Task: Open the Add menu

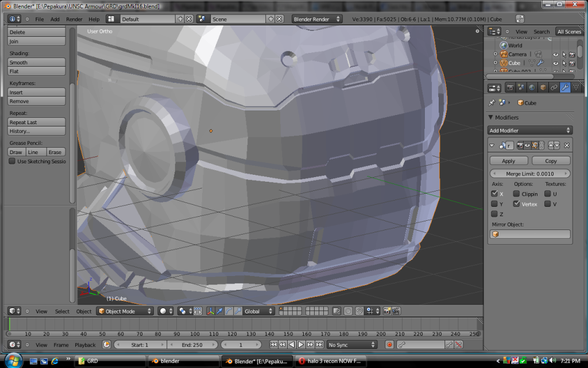Action: pyautogui.click(x=55, y=19)
